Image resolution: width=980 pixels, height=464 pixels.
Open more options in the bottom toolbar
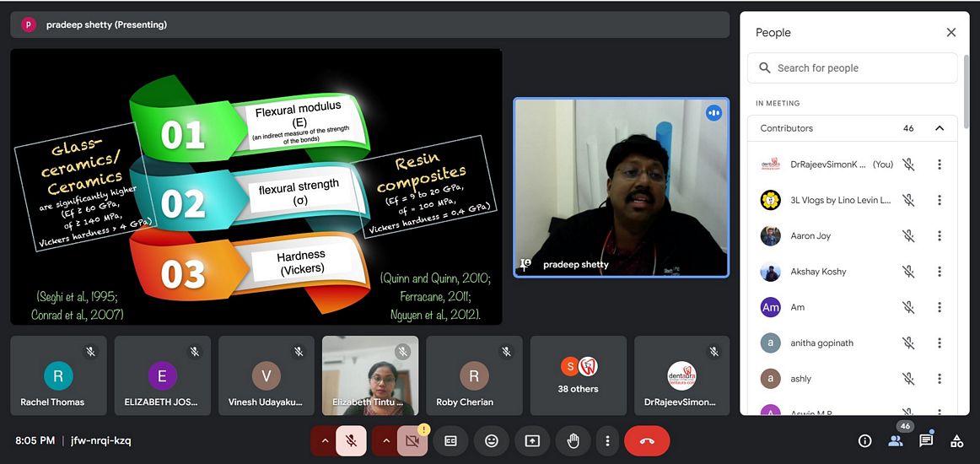(x=607, y=441)
